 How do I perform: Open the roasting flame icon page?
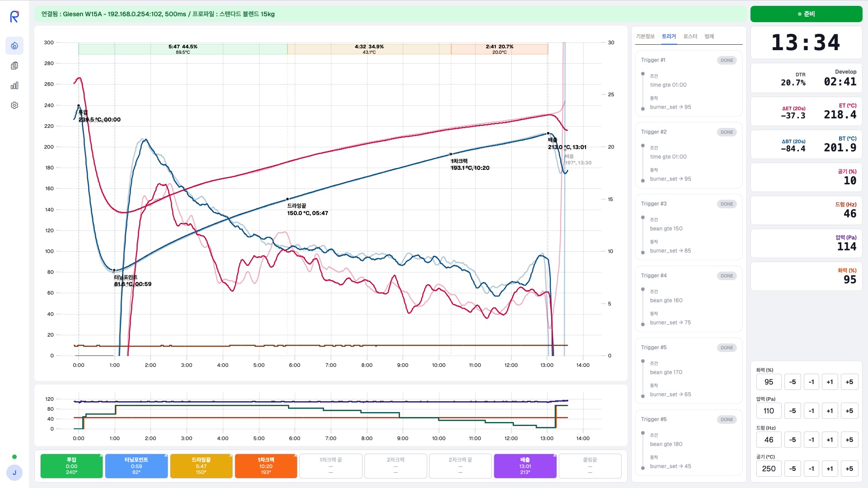[x=14, y=46]
